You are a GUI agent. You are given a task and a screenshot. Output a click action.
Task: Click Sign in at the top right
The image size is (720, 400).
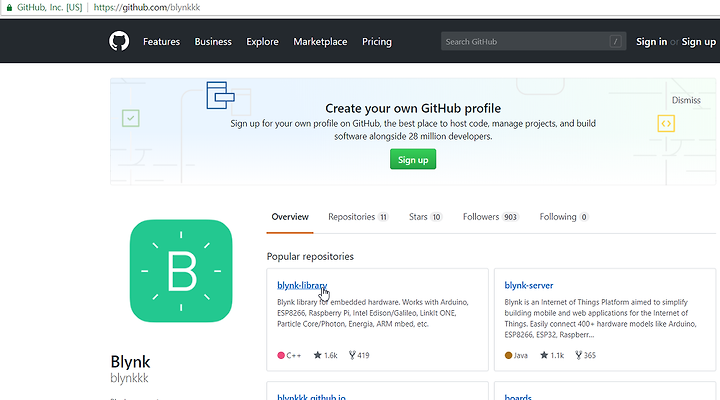(x=651, y=42)
